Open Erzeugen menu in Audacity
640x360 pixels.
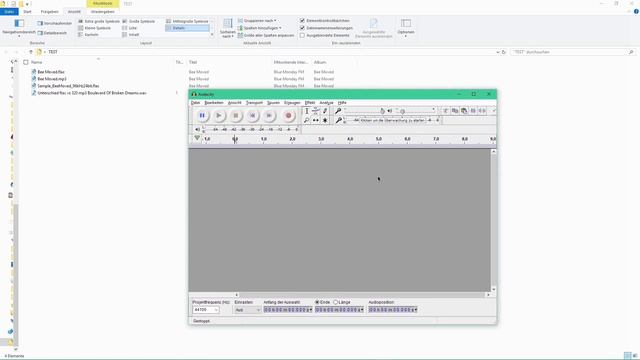pyautogui.click(x=292, y=103)
